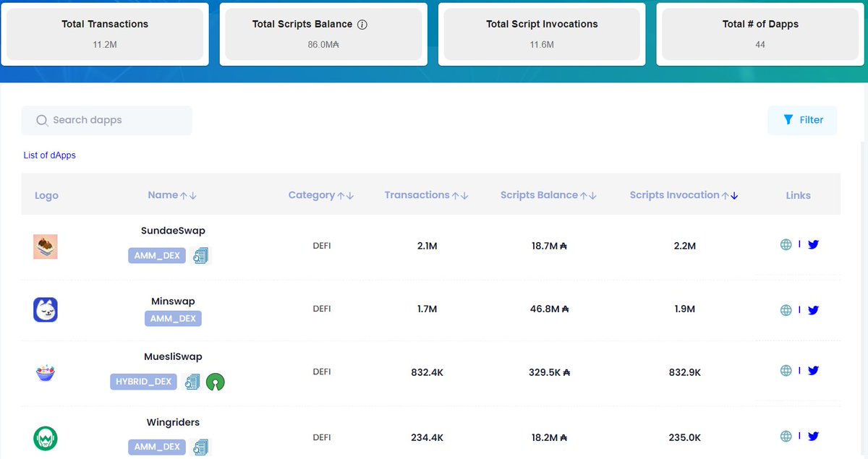Click the magnifier icon in search box
Screen dimensions: 868x459
42,120
